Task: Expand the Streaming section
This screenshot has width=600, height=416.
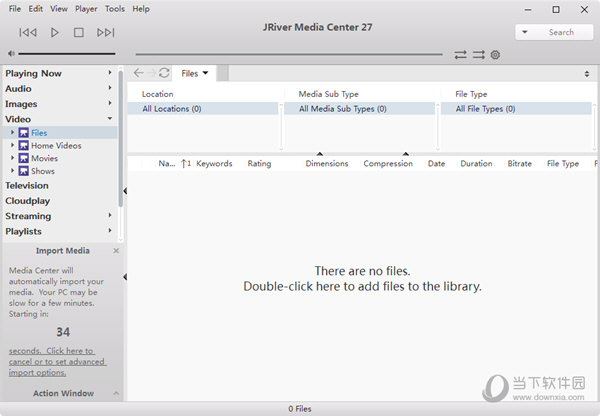Action: (110, 215)
